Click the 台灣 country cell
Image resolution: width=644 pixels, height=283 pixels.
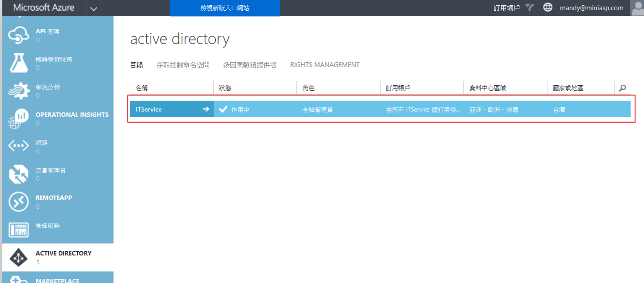click(559, 110)
